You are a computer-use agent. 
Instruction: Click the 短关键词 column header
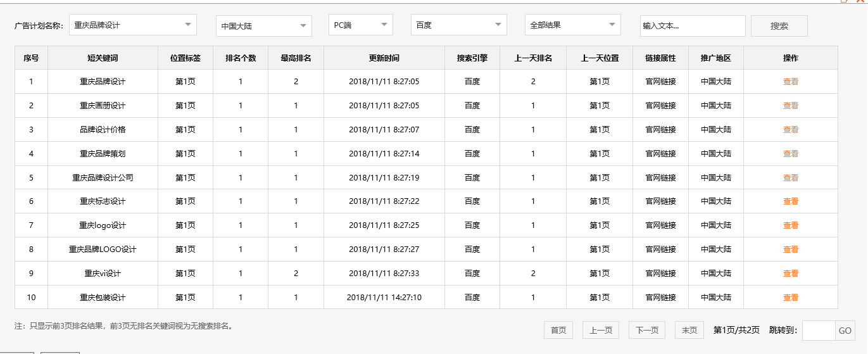point(103,58)
